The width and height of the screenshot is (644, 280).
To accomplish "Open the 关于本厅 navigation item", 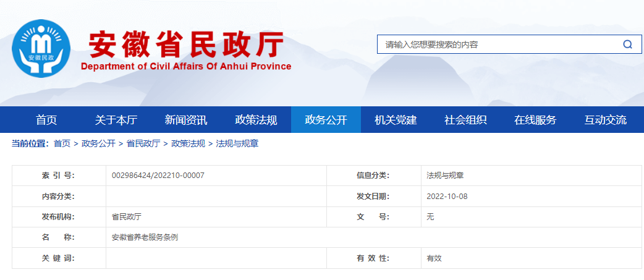I will click(x=116, y=120).
